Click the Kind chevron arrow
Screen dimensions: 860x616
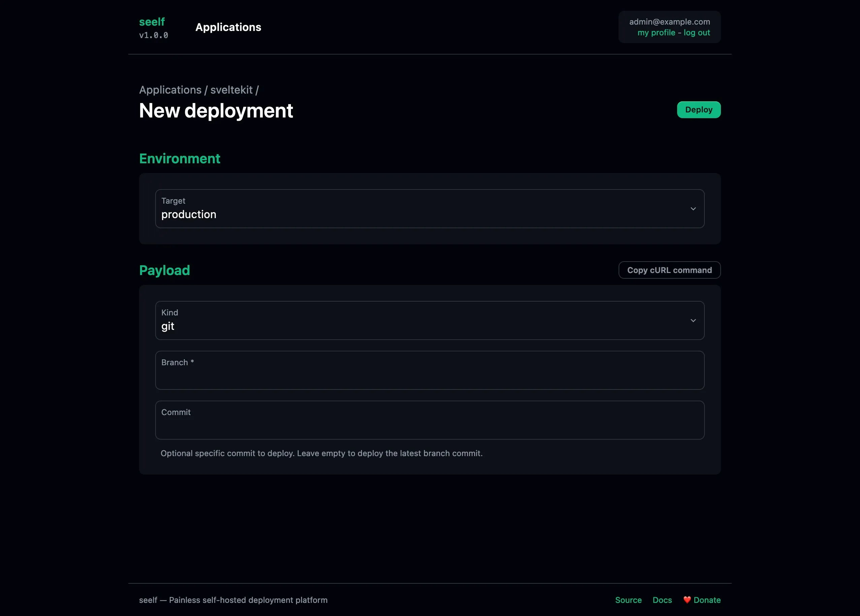(693, 321)
